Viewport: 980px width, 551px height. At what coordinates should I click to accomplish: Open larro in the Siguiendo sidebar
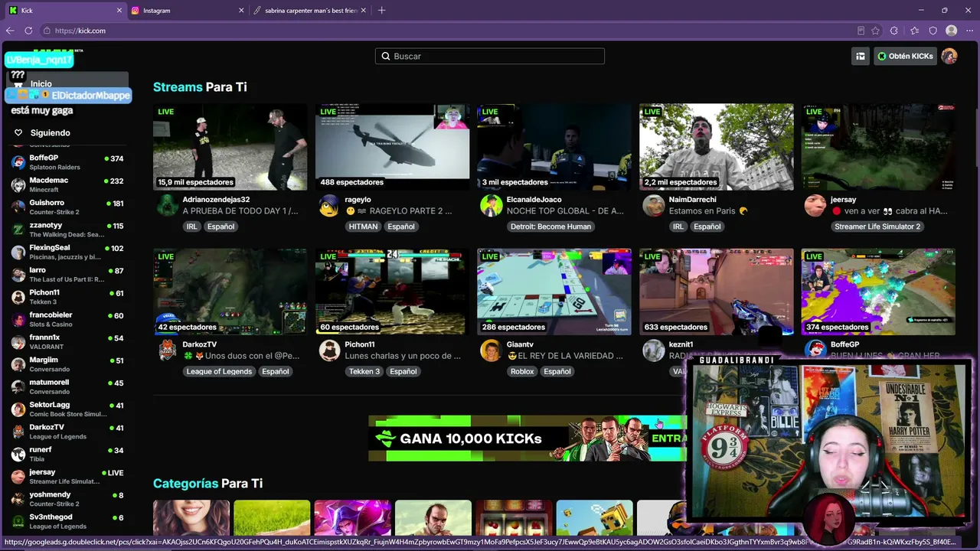[67, 274]
